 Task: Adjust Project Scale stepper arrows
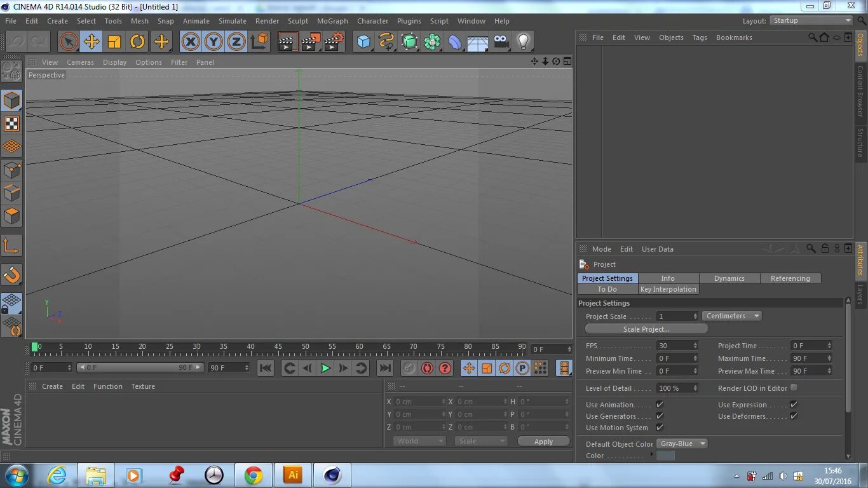[x=695, y=316]
